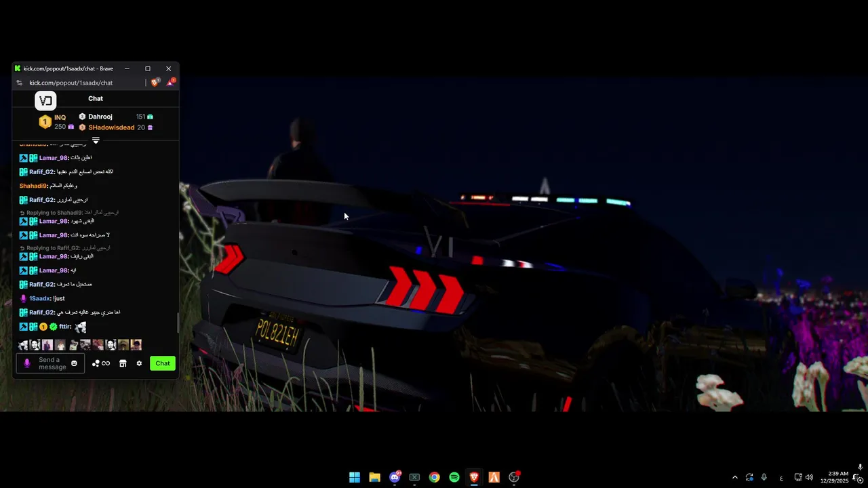Focus the Send a message field
868x488 pixels.
(50, 363)
